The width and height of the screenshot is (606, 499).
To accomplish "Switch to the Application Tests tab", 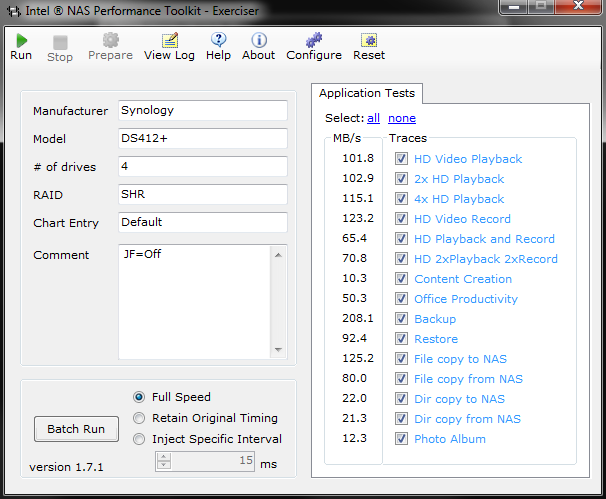I will click(367, 93).
